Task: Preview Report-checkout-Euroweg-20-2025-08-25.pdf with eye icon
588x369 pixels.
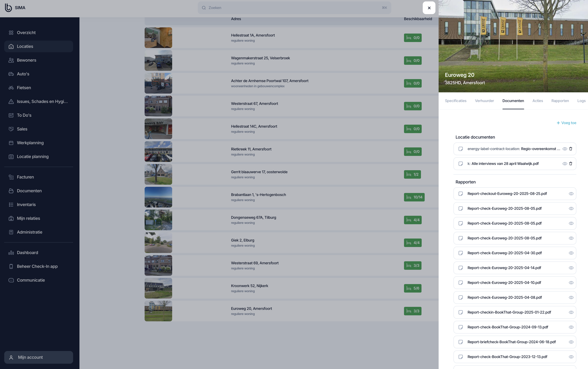Action: pos(571,194)
